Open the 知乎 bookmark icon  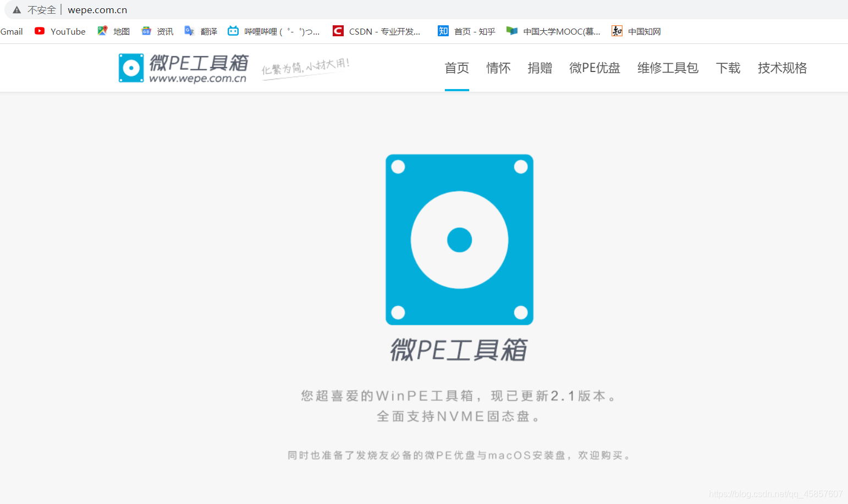[443, 31]
